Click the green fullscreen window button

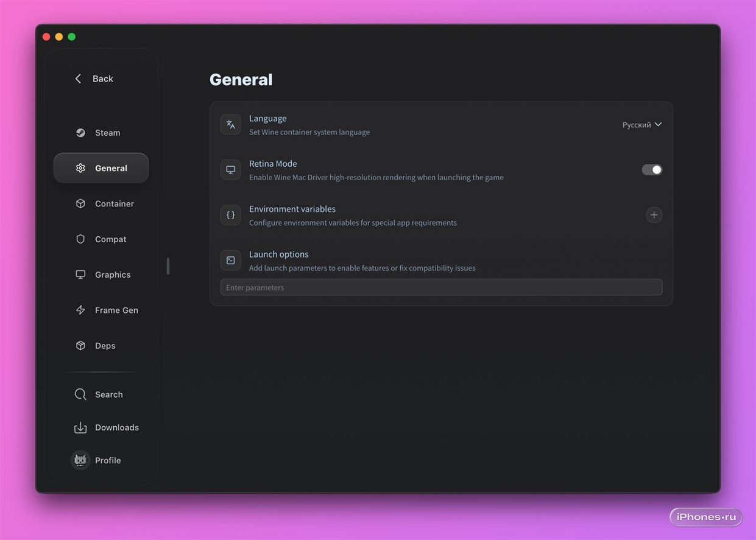point(72,37)
